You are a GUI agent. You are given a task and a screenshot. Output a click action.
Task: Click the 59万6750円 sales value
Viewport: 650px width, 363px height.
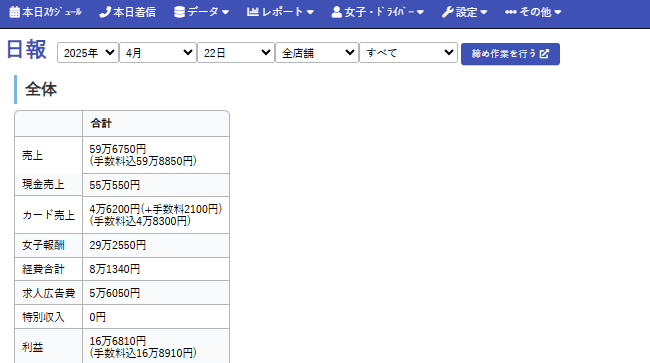(118, 149)
